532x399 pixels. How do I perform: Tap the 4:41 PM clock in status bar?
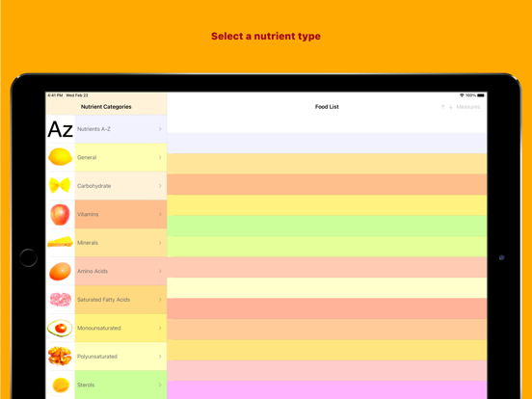pos(55,95)
